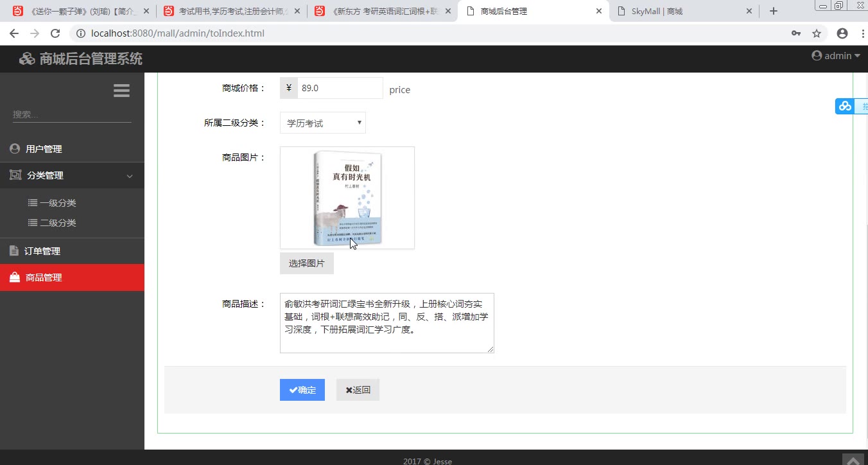Click the product book cover image

347,198
